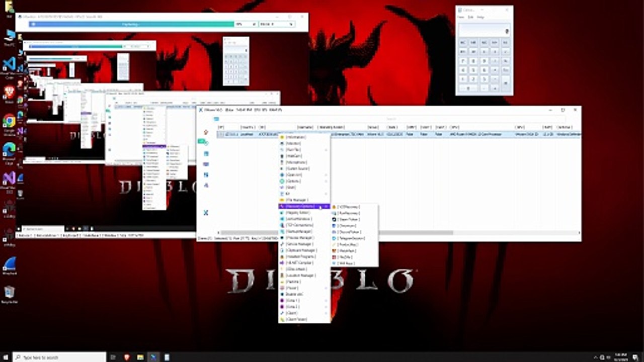644x362 pixels.
Task: Open the Recycle Bin desktop icon
Action: (9, 294)
